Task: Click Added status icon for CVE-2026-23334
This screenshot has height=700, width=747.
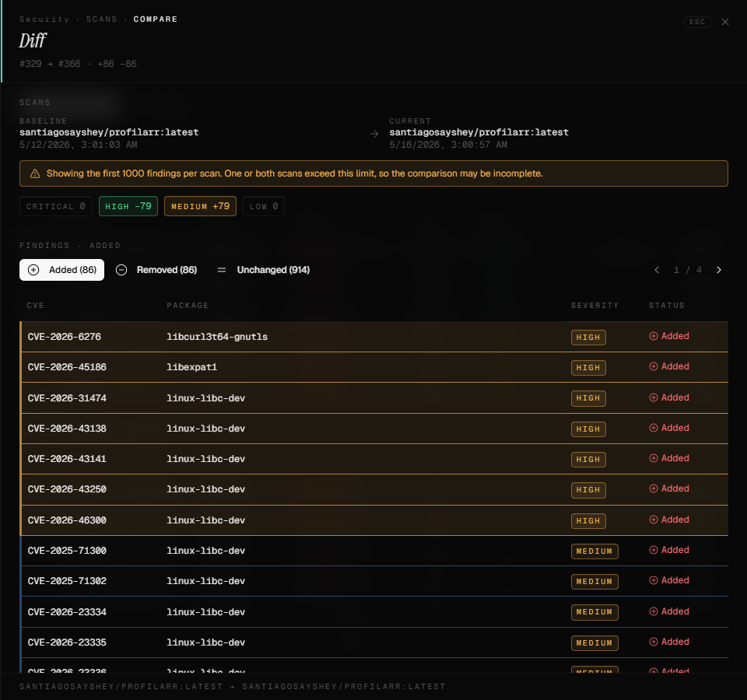Action: 654,611
